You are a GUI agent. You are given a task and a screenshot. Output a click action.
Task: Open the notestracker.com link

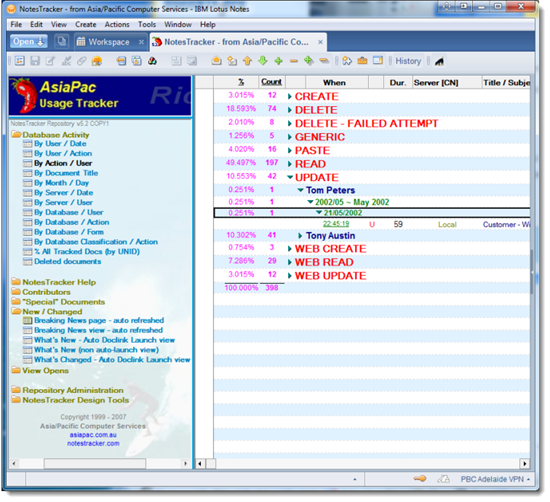click(93, 443)
